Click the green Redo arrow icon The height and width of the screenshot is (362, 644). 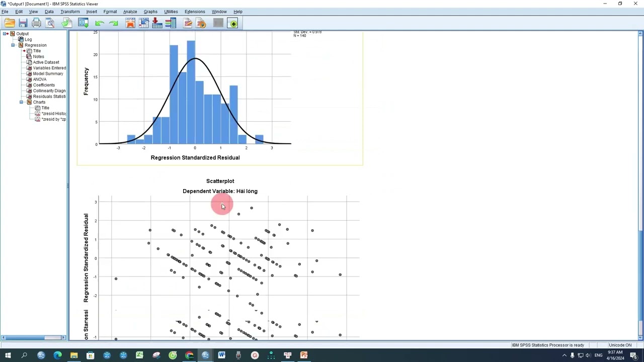tap(113, 23)
